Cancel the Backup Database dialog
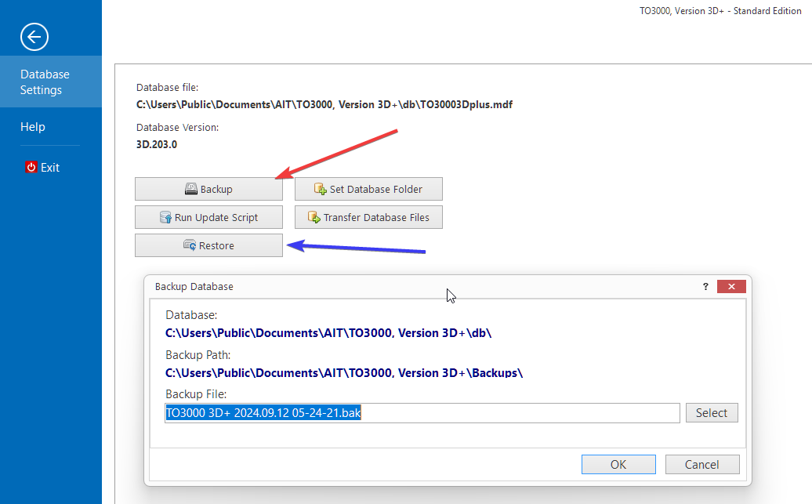 (x=702, y=465)
